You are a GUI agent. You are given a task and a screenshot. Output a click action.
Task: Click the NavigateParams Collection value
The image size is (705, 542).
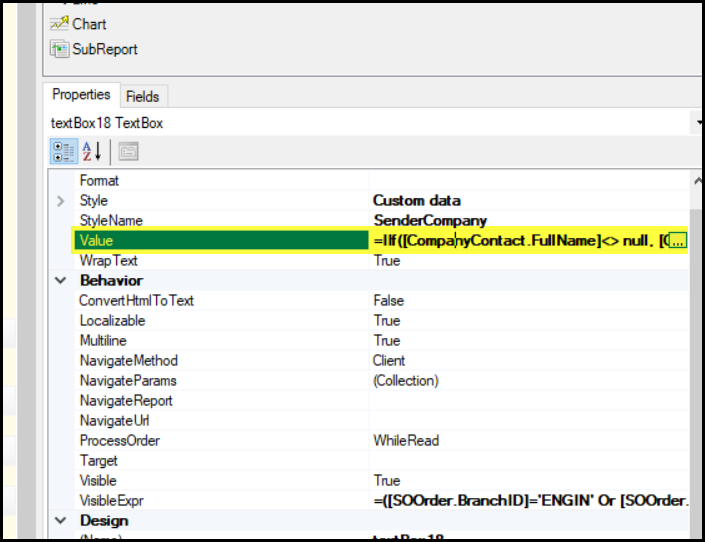tap(405, 381)
